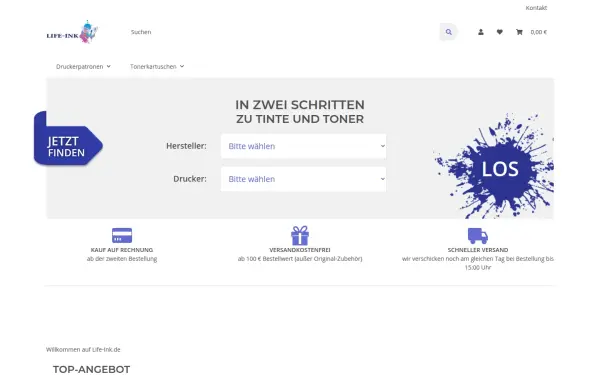Screen dimensions: 600x375
Task: Click the Jetzt Finden badge
Action: coord(68,139)
